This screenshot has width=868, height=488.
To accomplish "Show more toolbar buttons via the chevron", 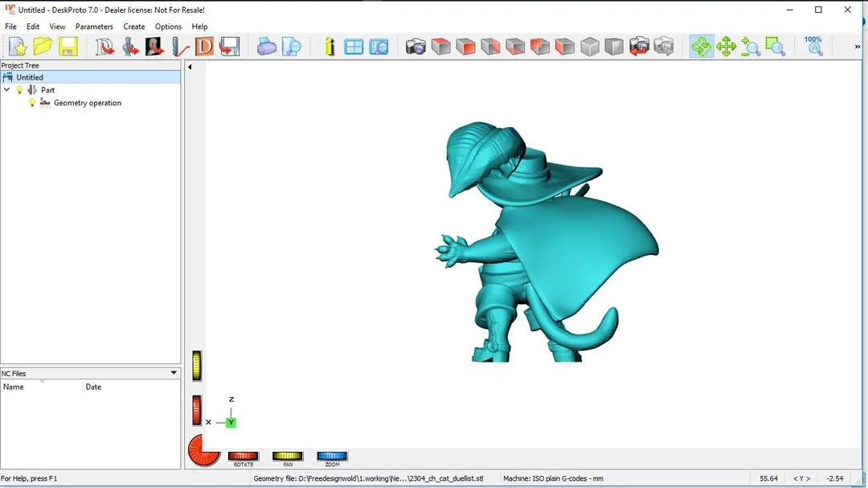I will click(x=858, y=47).
